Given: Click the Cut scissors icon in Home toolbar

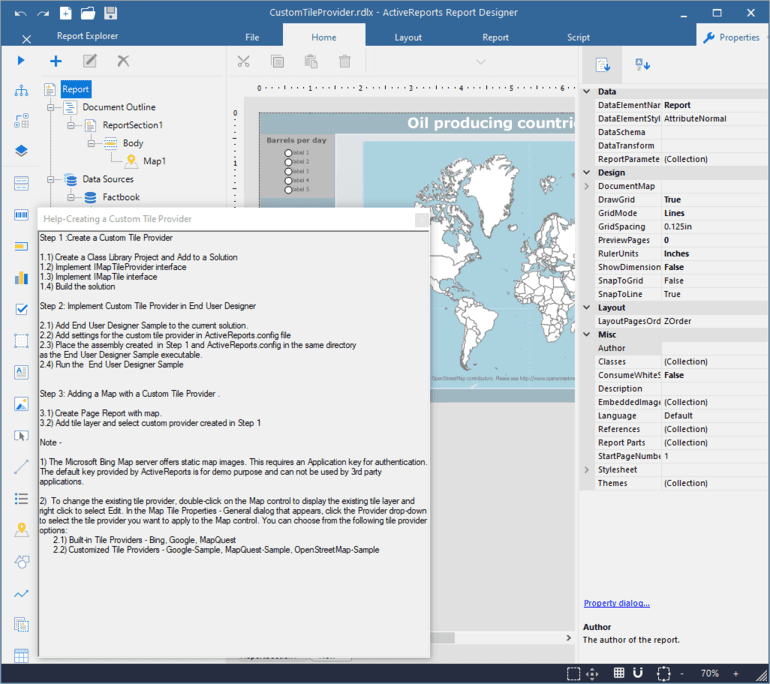Looking at the screenshot, I should [243, 61].
